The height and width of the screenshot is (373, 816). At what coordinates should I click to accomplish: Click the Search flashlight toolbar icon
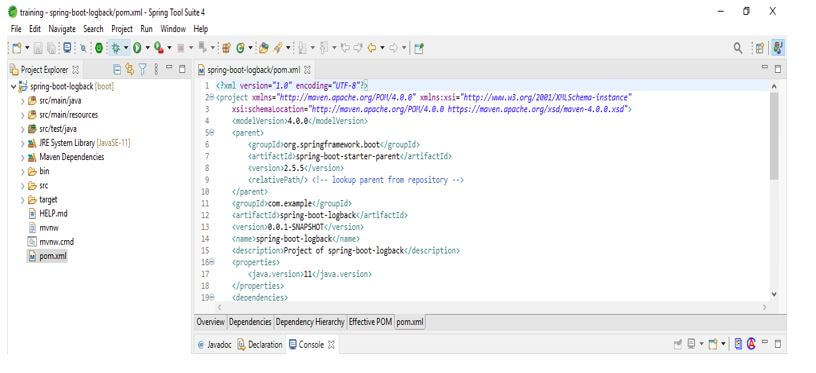(x=278, y=48)
